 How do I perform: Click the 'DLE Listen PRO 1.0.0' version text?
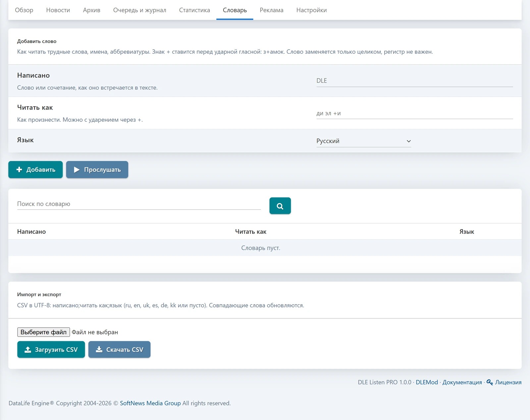(x=385, y=382)
